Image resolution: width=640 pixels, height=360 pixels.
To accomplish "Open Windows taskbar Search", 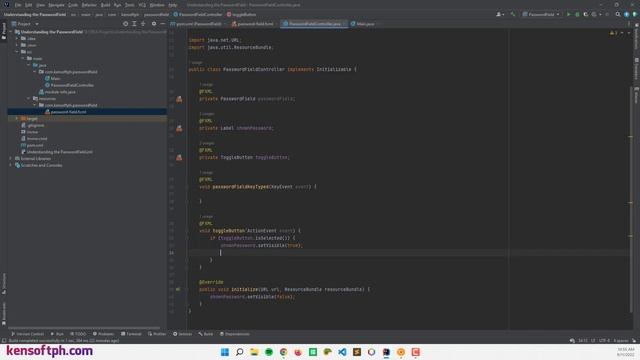I will [240, 352].
